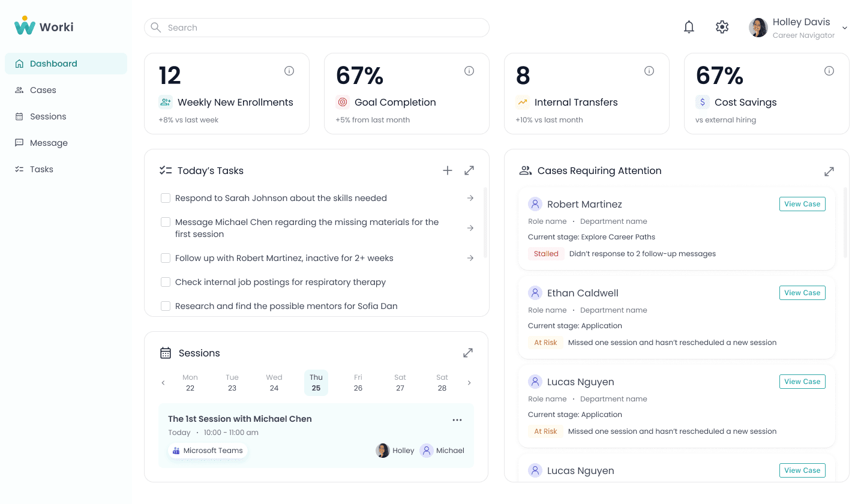Screen dimensions: 864x504
Task: Expand the Cases Requiring Attention panel
Action: click(829, 172)
